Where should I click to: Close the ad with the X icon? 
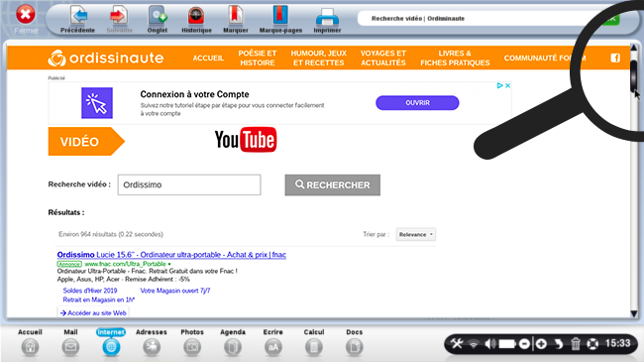pos(507,85)
